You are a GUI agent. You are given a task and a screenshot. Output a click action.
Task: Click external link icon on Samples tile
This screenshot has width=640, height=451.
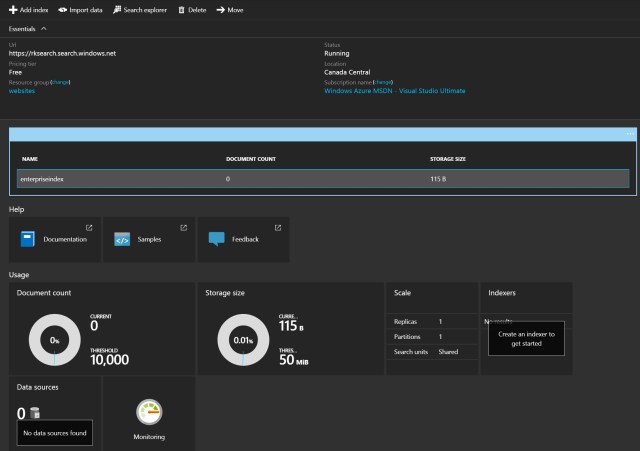(184, 228)
